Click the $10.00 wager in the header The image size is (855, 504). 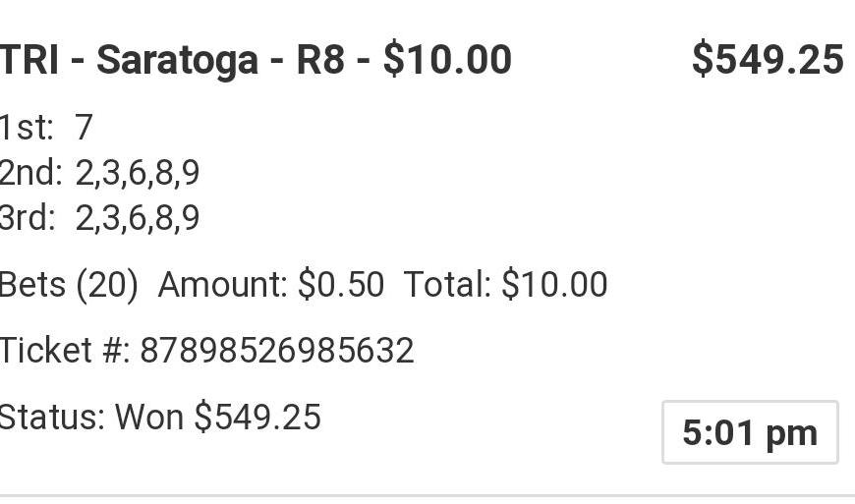click(447, 60)
